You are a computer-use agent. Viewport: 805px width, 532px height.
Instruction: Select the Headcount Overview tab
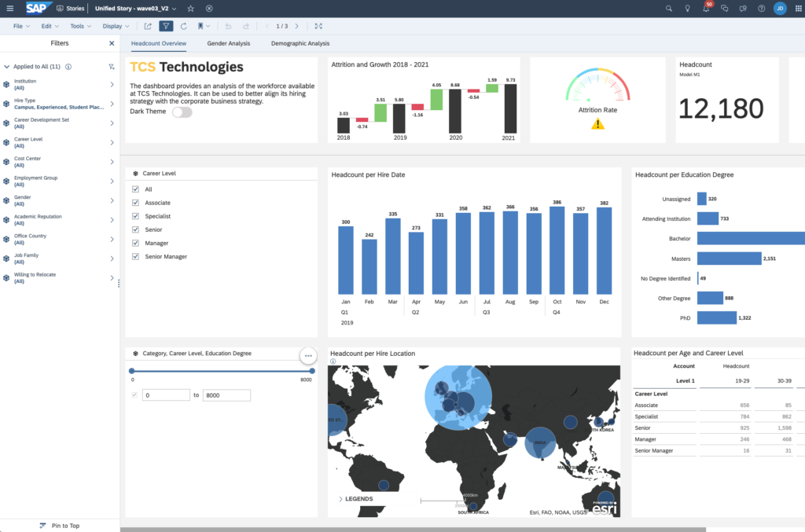159,43
